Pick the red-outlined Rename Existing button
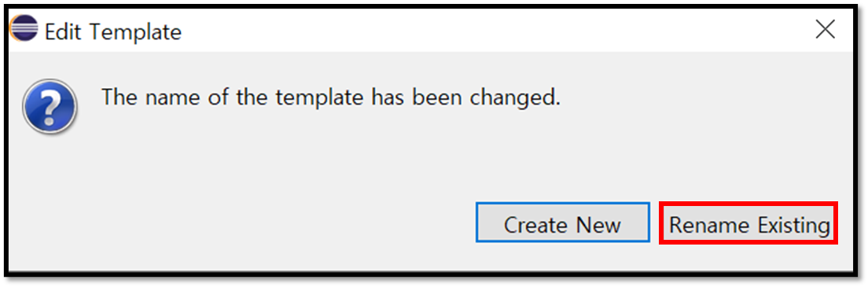Viewport: 868px width, 287px height. 748,223
